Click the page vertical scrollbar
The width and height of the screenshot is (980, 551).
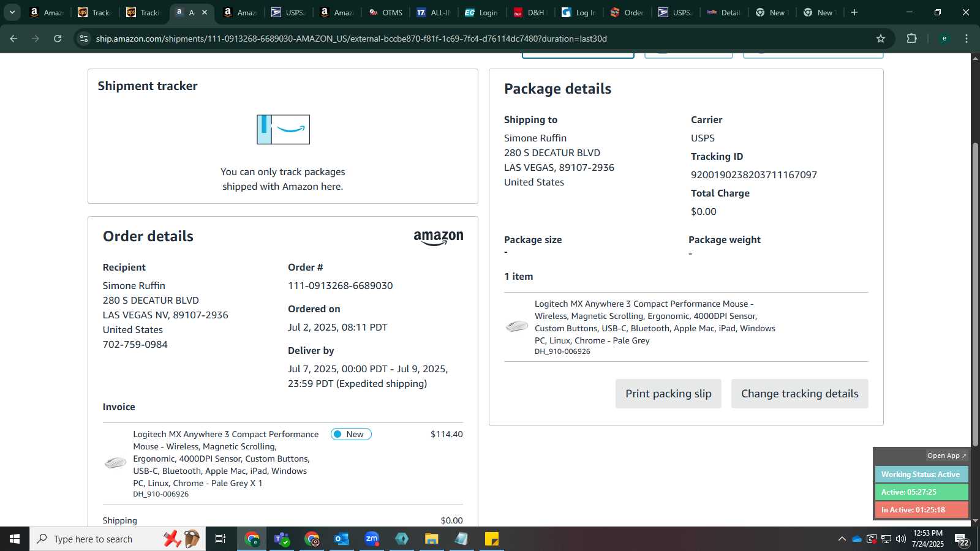[x=975, y=294]
